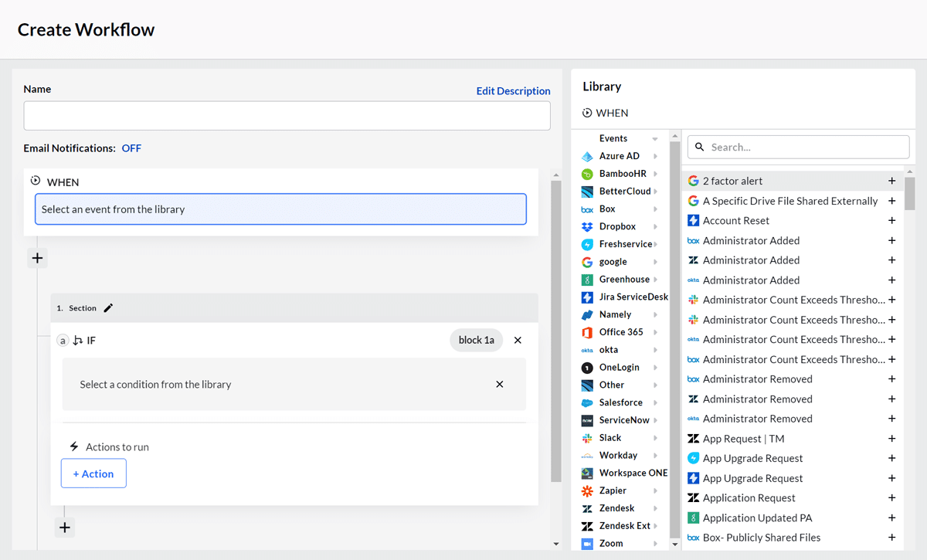Click Select an event from the library
Image resolution: width=927 pixels, height=560 pixels.
coord(280,209)
